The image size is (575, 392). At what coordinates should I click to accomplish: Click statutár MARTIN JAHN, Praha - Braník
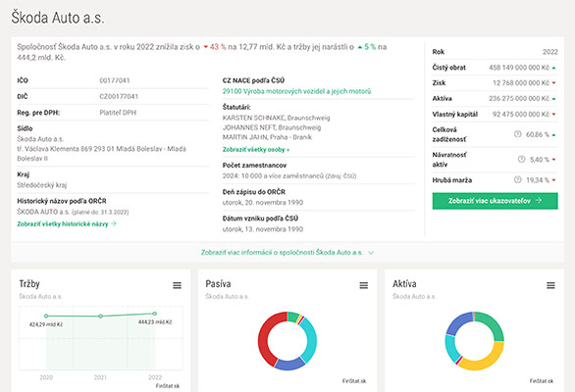[x=267, y=137]
